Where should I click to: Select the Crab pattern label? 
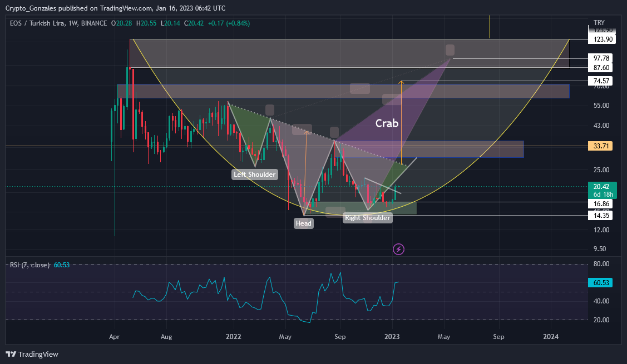[x=387, y=123]
